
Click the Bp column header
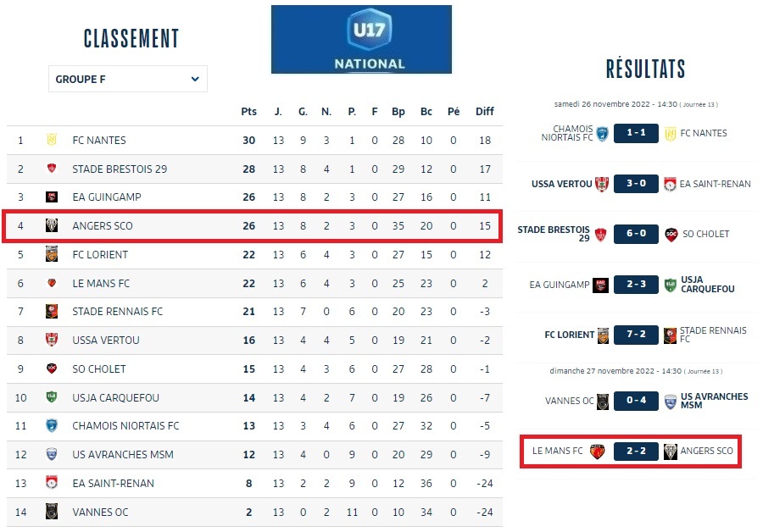click(398, 112)
